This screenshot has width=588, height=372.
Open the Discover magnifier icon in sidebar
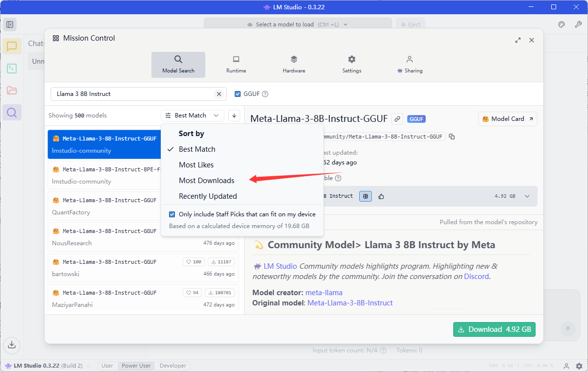pyautogui.click(x=12, y=113)
